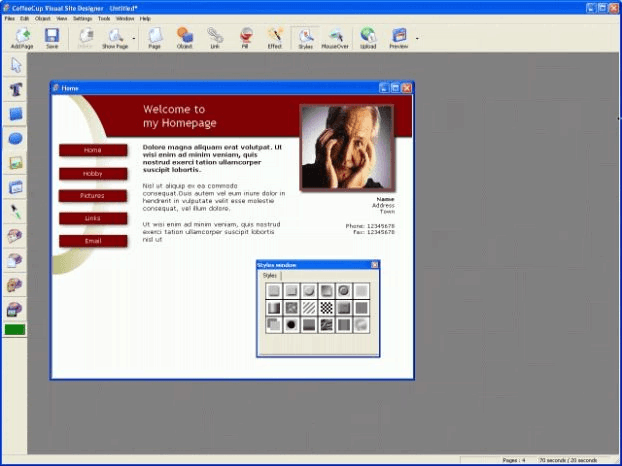
Task: Click the Upload toolbar icon
Action: click(368, 38)
